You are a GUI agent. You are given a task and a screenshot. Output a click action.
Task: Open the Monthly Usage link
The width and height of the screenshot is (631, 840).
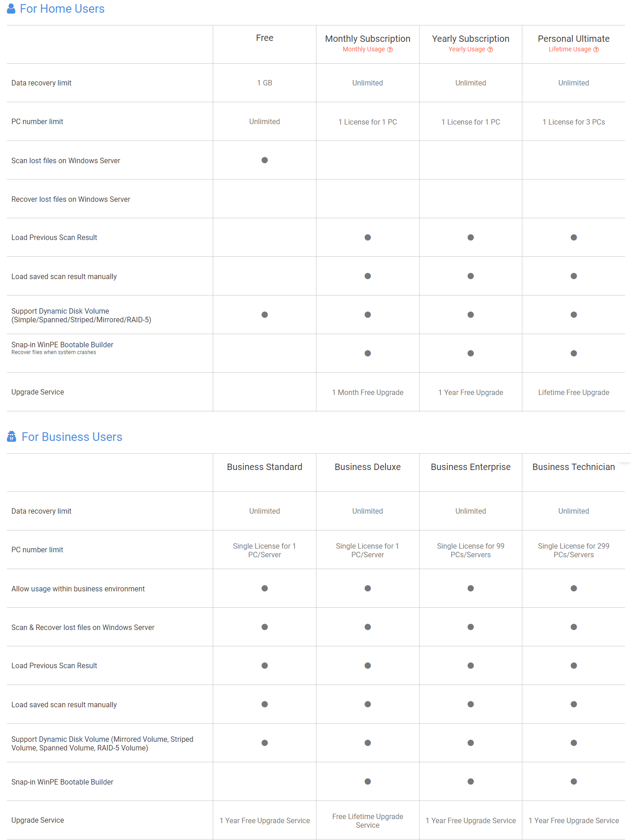[x=364, y=49]
